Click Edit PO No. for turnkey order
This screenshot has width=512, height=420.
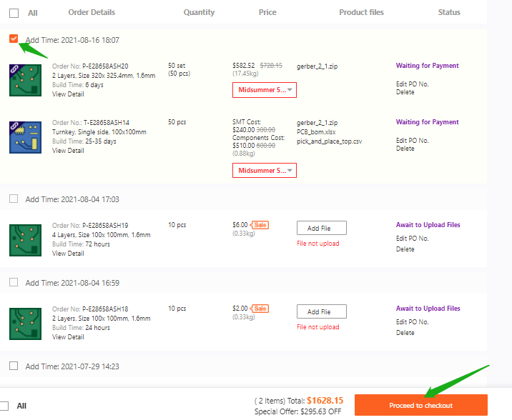(x=412, y=141)
